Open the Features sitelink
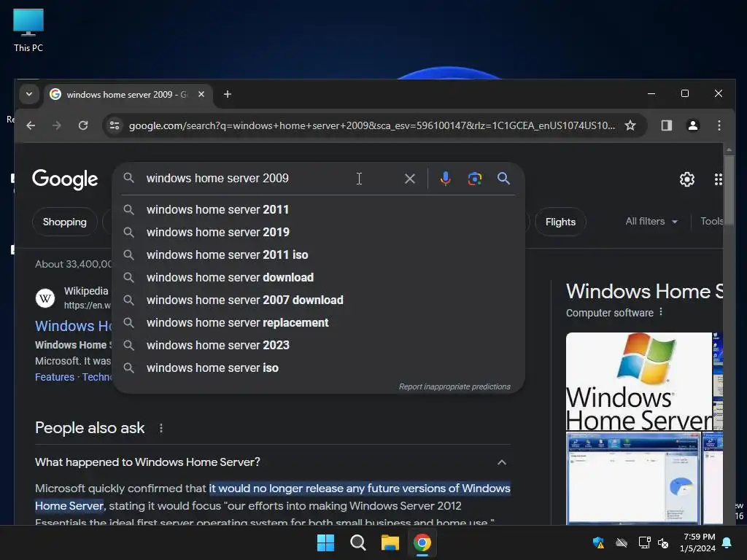 [x=55, y=377]
